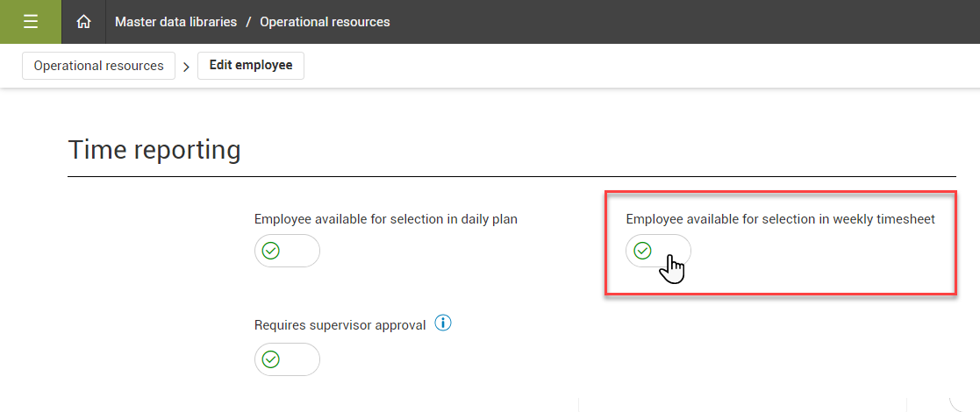The height and width of the screenshot is (412, 980).
Task: Click the daily plan availability label
Action: coord(385,219)
